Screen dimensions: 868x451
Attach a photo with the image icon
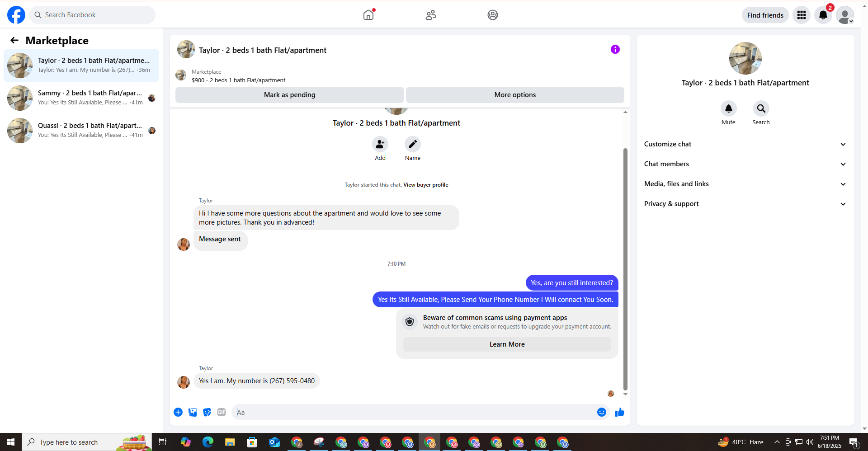(193, 412)
